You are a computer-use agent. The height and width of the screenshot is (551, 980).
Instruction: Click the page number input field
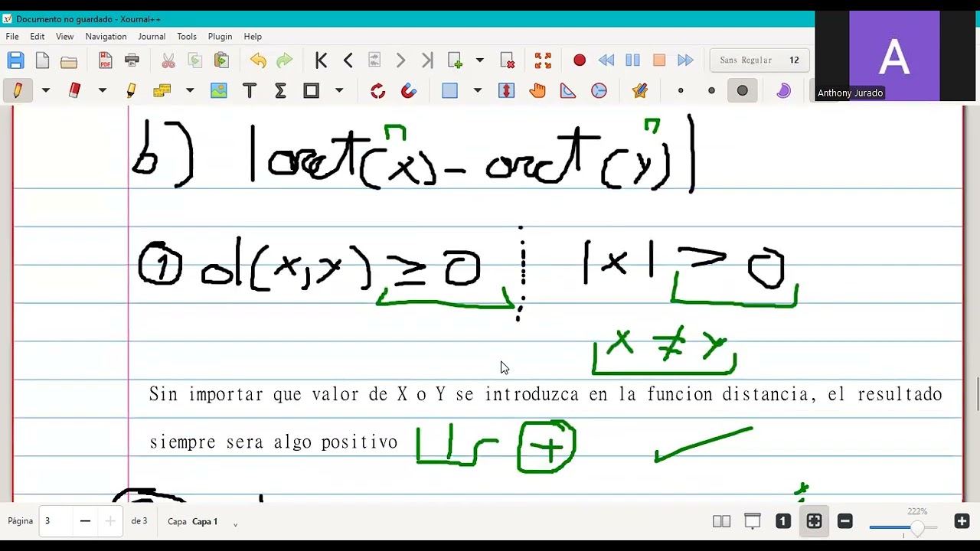click(56, 521)
